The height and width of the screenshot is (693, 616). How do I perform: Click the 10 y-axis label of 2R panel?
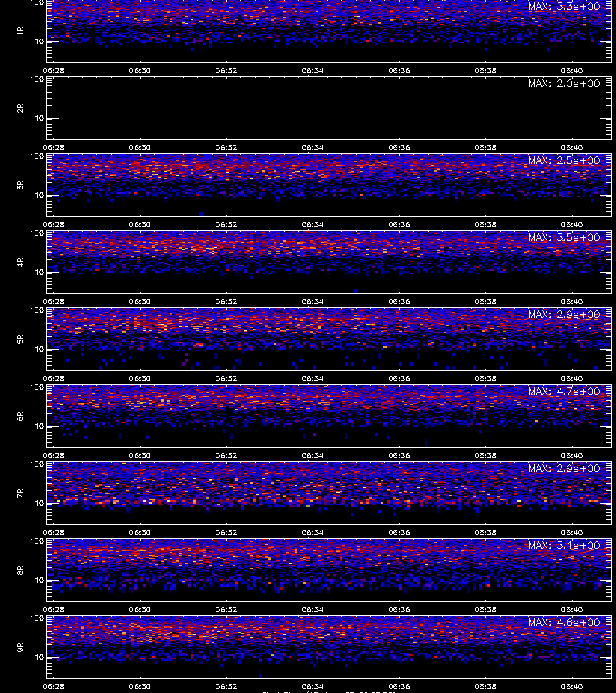coord(39,119)
